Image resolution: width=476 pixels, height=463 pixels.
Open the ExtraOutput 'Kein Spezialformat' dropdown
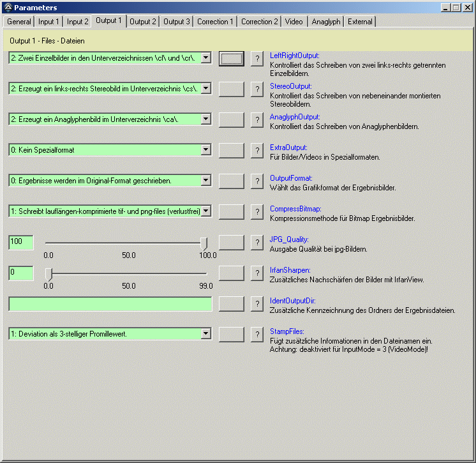(x=205, y=150)
